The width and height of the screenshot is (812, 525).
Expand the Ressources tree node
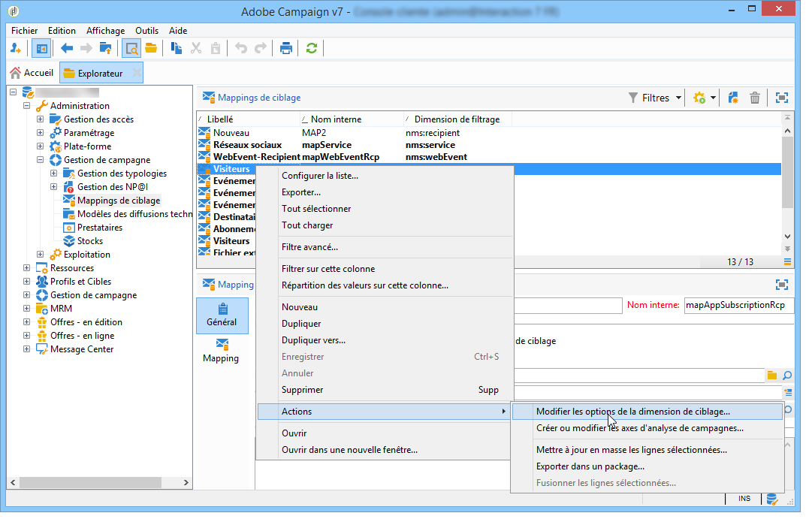[26, 267]
